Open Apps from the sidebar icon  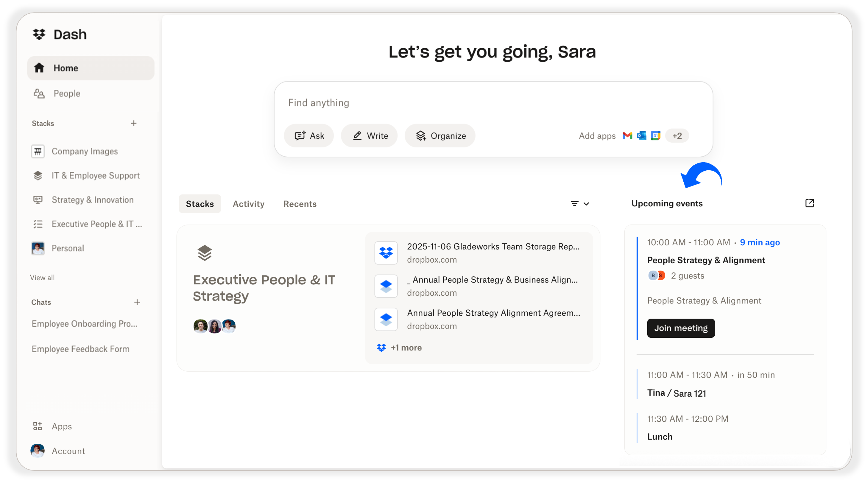[38, 426]
